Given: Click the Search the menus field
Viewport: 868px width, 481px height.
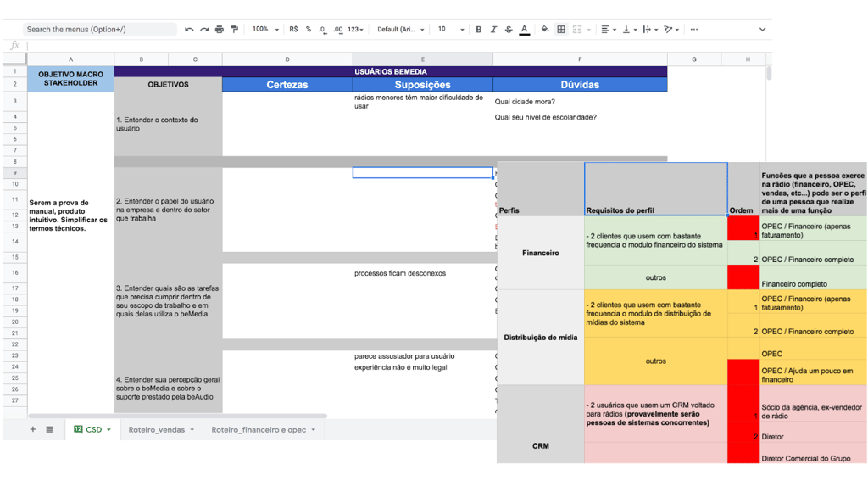Looking at the screenshot, I should [100, 30].
